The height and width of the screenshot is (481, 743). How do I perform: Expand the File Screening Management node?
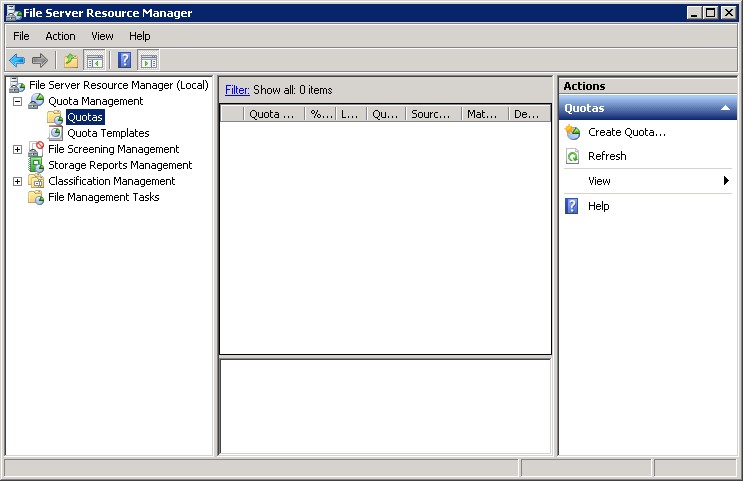click(17, 149)
